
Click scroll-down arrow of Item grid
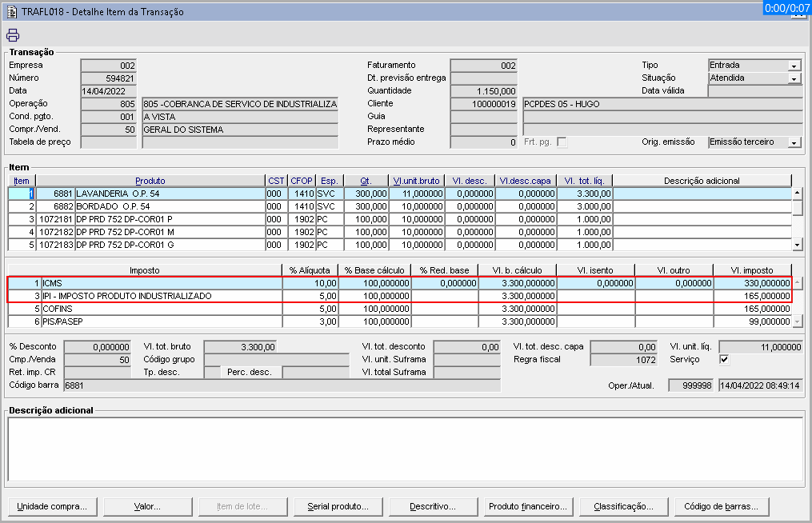[x=798, y=245]
